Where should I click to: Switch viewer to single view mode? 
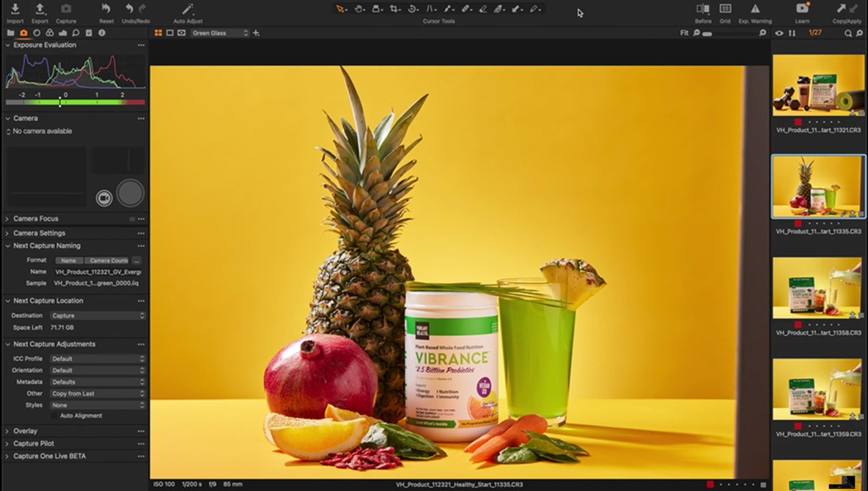170,33
